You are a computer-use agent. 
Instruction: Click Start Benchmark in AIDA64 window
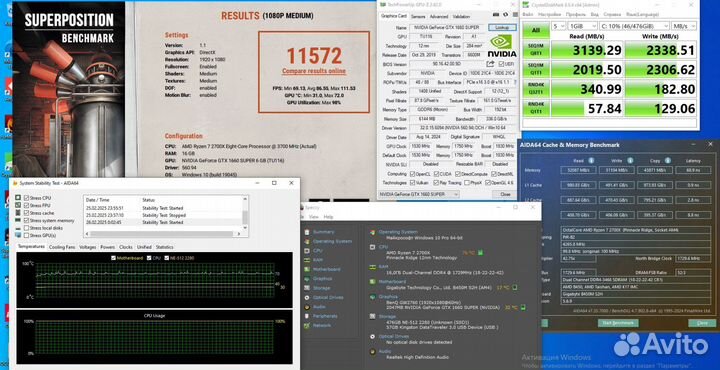point(618,323)
